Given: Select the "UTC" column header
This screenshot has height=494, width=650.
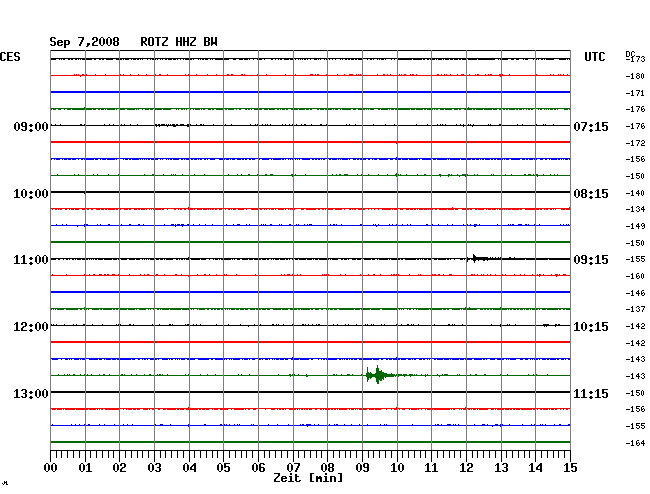Looking at the screenshot, I should click(594, 57).
